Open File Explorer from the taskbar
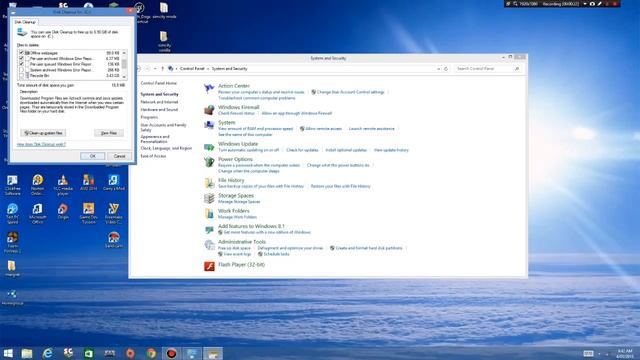Viewport: 640px width, 360px height. pyautogui.click(x=27, y=353)
